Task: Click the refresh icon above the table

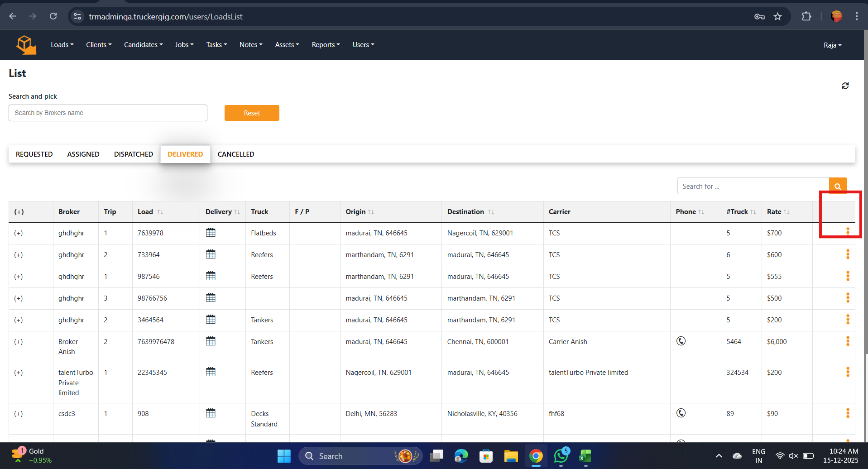Action: [x=845, y=86]
